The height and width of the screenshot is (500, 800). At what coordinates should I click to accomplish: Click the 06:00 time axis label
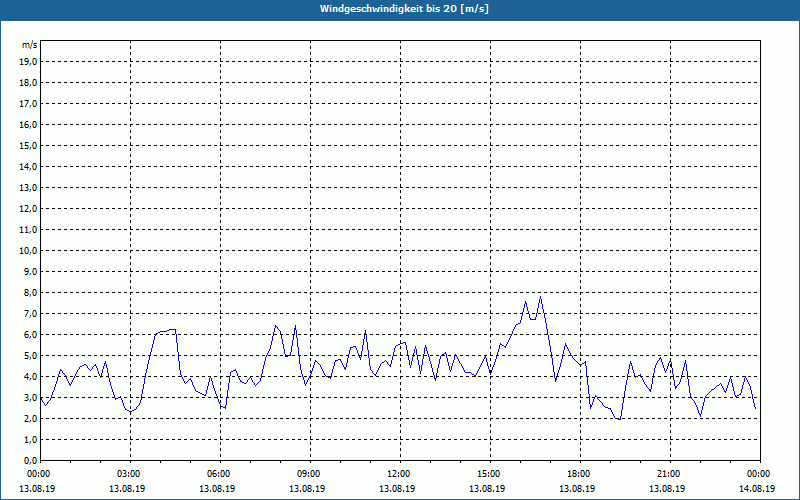tap(220, 474)
